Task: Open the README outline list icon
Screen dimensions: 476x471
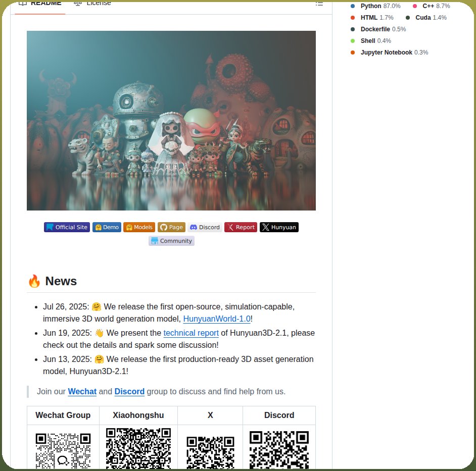Action: click(x=319, y=4)
